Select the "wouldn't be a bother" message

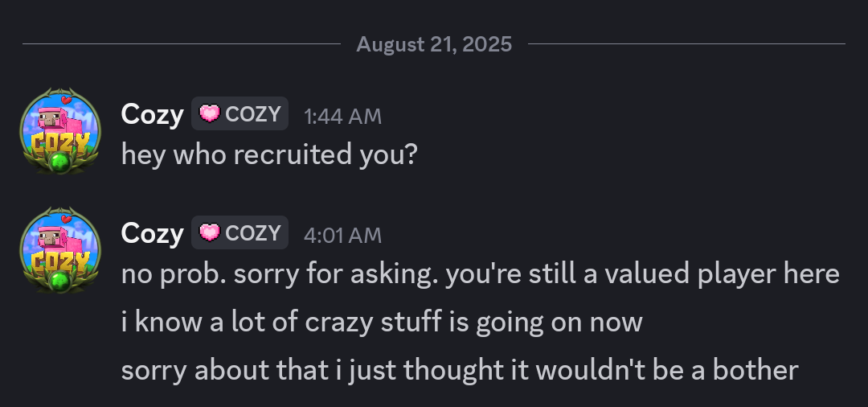point(460,370)
